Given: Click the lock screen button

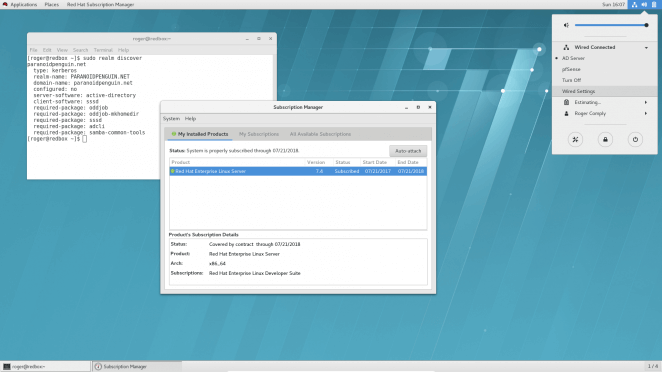Looking at the screenshot, I should click(605, 139).
